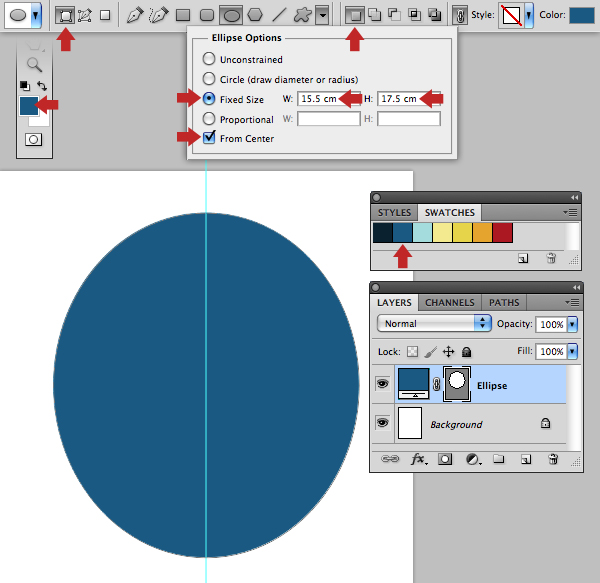Select the Ellipse shape tool in options bar

(x=231, y=15)
